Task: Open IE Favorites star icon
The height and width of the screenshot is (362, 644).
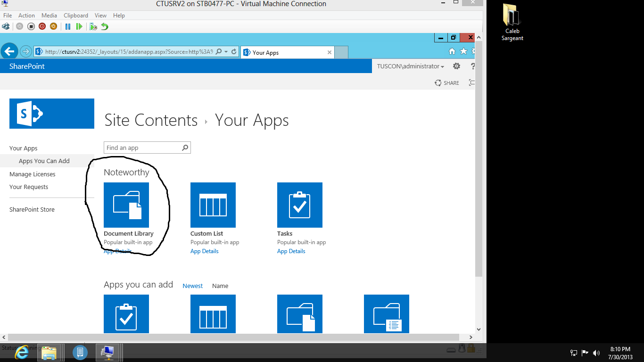Action: 463,51
